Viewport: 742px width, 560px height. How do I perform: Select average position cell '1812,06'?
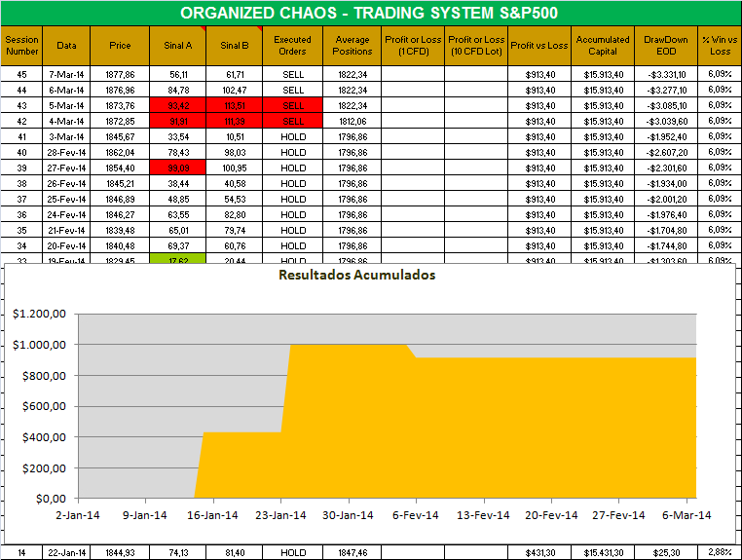click(352, 121)
